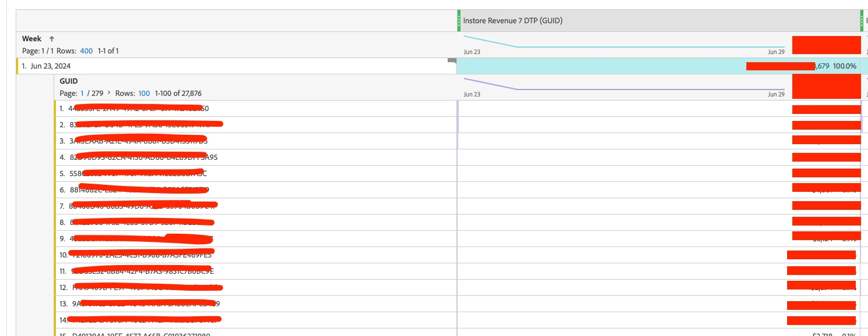Go to next GUID page with chevron
The width and height of the screenshot is (868, 336).
pyautogui.click(x=109, y=94)
